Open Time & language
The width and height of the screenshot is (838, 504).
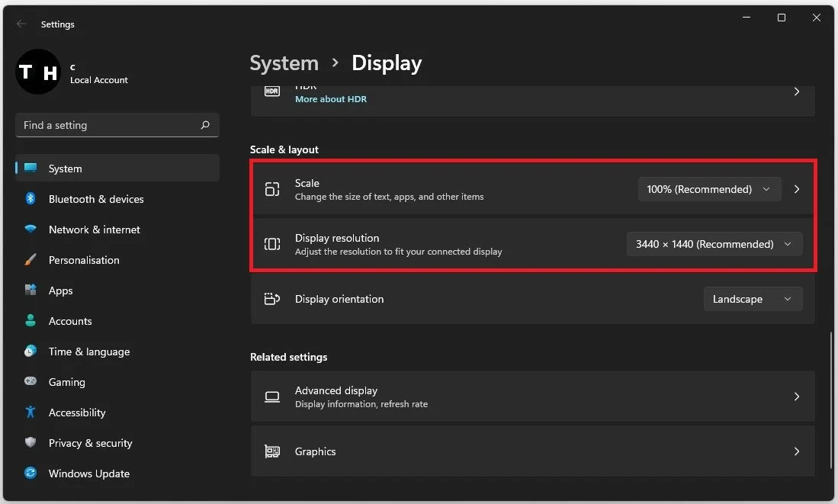117,352
